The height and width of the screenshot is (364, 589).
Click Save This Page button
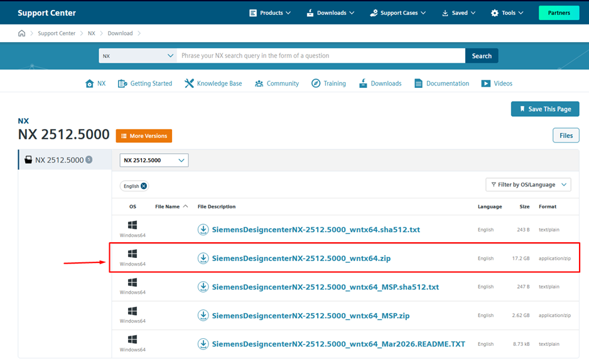pos(544,109)
